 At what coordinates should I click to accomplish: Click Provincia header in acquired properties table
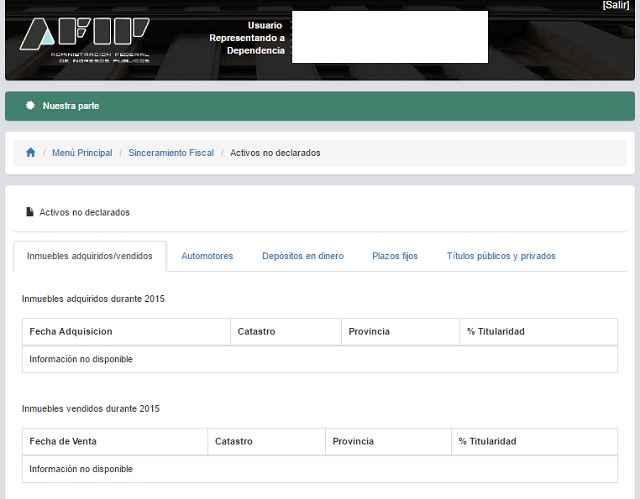369,332
